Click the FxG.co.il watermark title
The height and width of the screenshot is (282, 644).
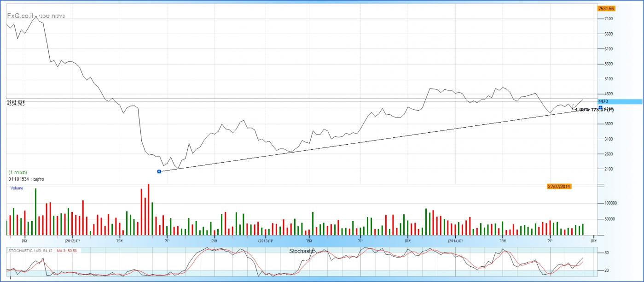click(35, 16)
